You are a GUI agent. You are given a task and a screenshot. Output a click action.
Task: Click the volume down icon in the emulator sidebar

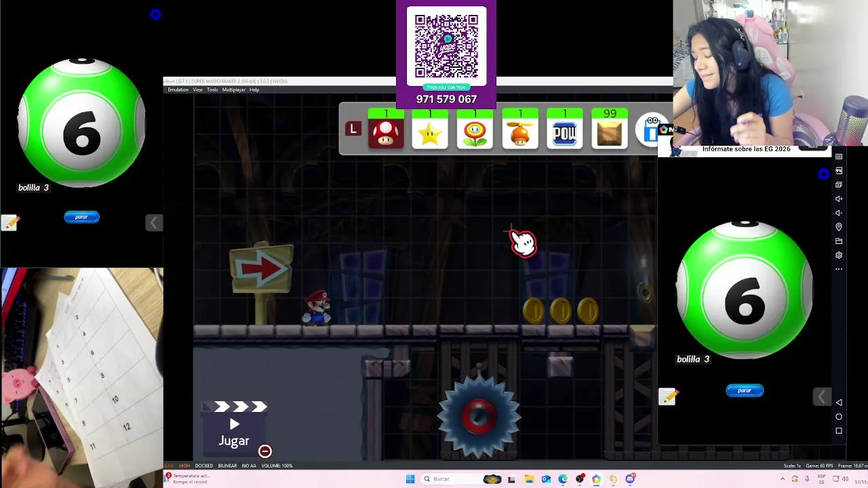(x=839, y=213)
